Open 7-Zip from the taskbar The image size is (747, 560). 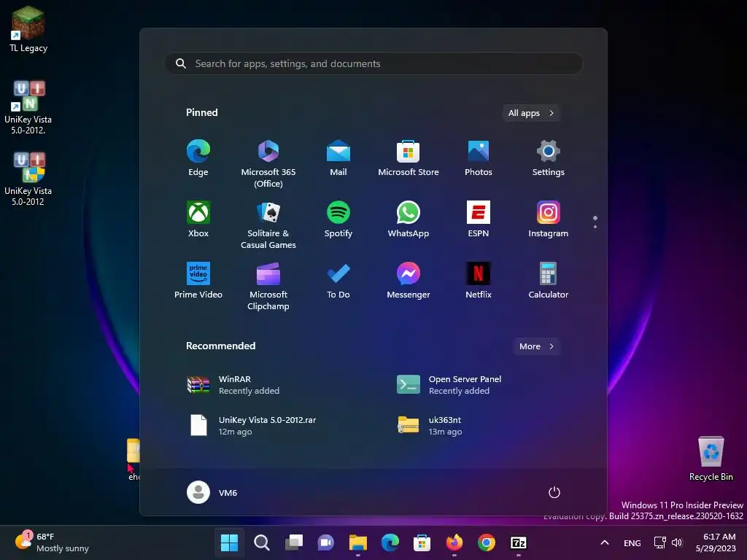point(519,542)
